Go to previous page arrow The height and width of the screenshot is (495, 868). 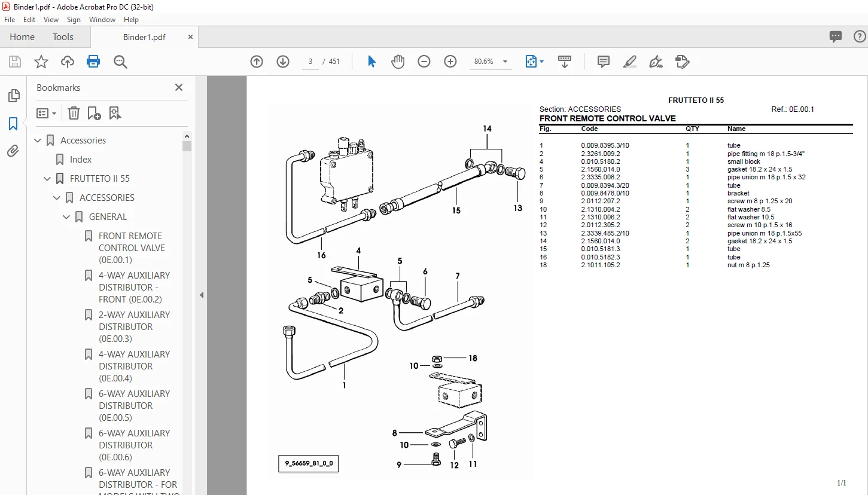257,62
